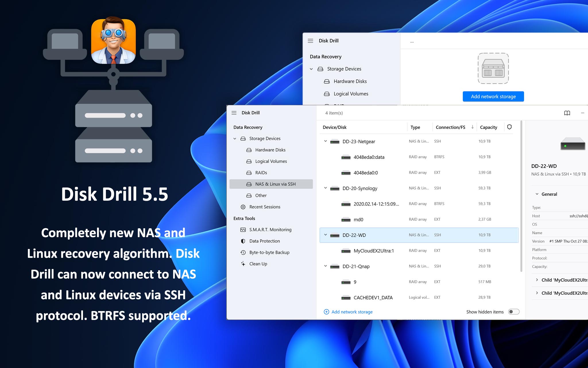This screenshot has height=368, width=588.
Task: Click the S.M.A.R.T. Monitoring icon
Action: click(243, 229)
